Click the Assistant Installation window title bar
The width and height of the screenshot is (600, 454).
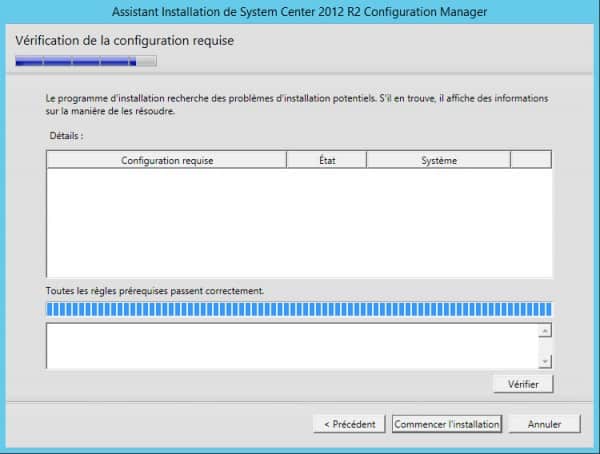tap(300, 12)
